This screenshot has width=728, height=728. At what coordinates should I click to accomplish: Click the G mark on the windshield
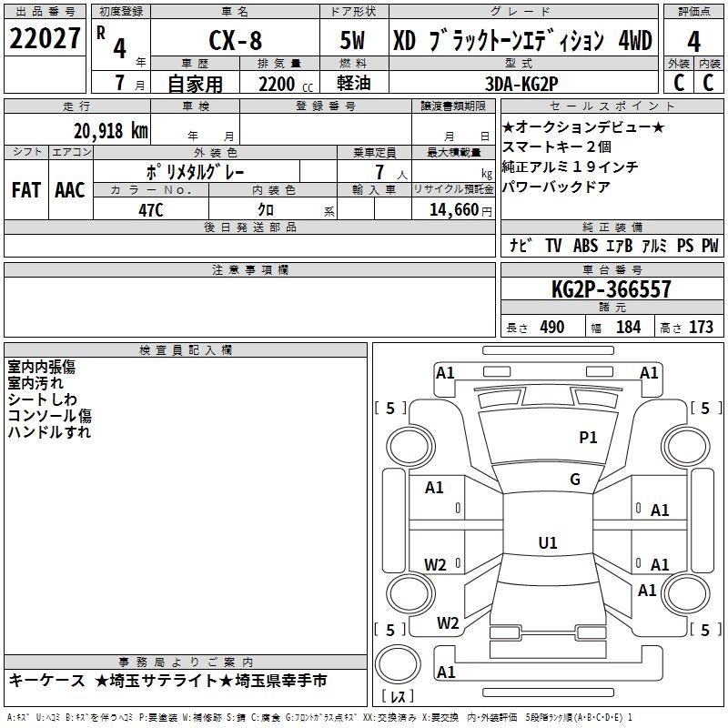click(x=575, y=480)
